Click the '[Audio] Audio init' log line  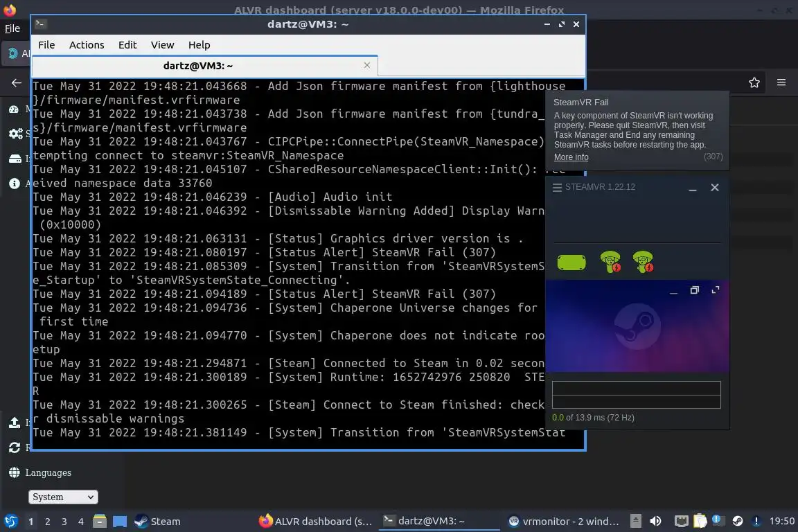tap(213, 197)
